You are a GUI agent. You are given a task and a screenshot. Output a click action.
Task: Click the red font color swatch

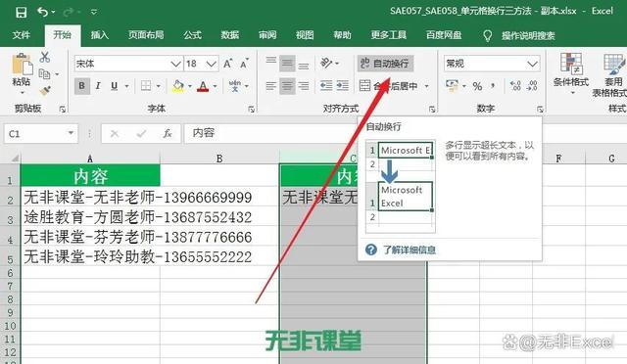203,86
